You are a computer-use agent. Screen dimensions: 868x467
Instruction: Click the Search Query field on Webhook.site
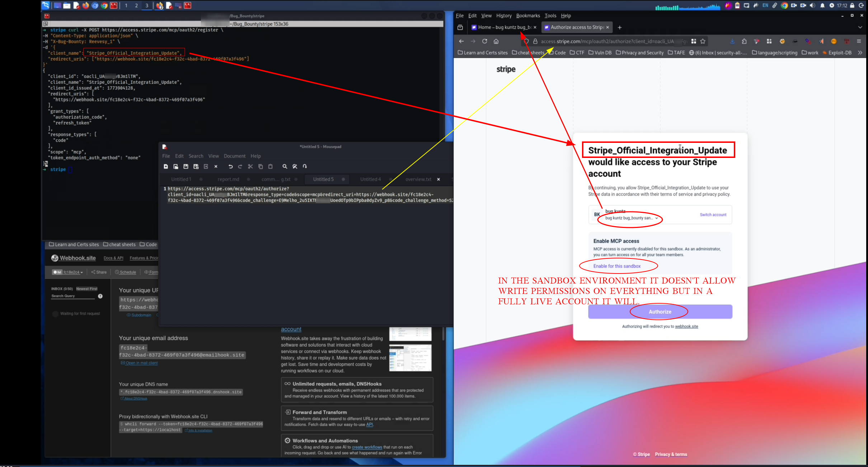click(x=73, y=296)
